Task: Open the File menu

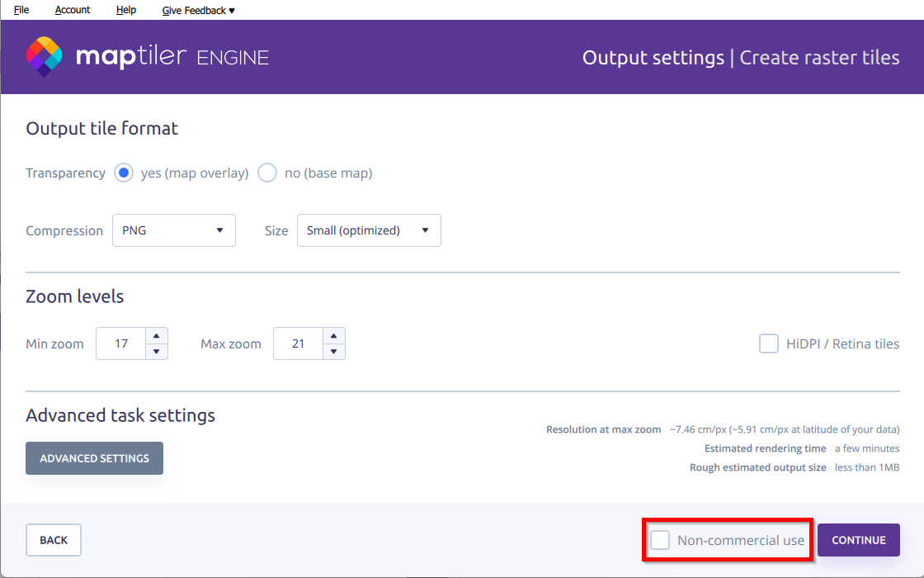Action: [x=21, y=10]
